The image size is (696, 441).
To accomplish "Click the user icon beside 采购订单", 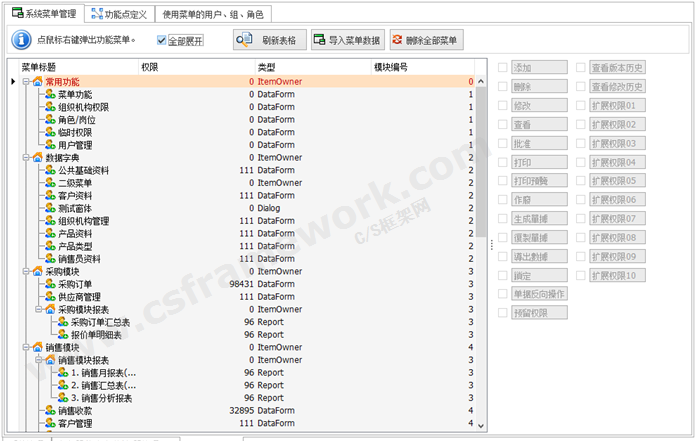I will pos(50,284).
